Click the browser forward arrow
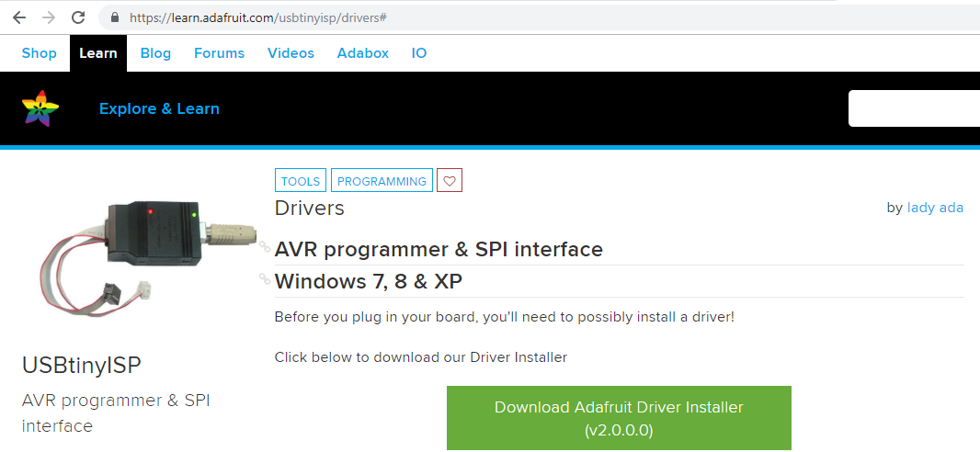The width and height of the screenshot is (980, 452). (48, 17)
